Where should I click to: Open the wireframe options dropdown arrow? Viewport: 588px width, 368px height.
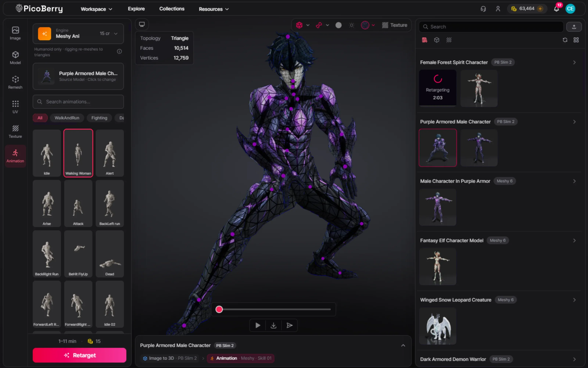click(x=308, y=25)
